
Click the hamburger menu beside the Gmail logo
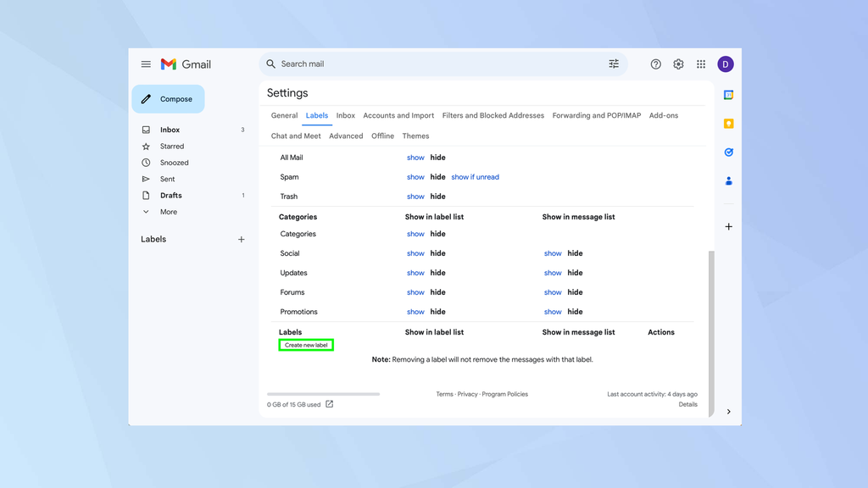(x=146, y=64)
